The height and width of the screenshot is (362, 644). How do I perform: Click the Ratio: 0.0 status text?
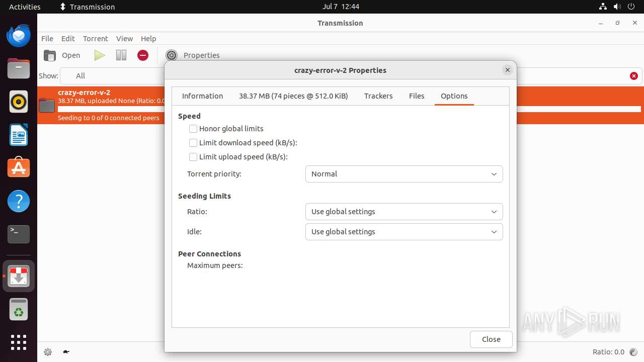[608, 352]
